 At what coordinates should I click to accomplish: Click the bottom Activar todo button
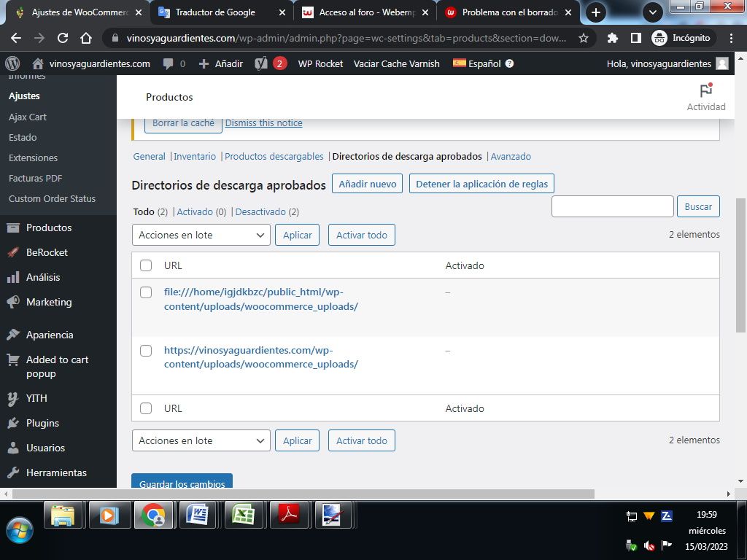362,441
